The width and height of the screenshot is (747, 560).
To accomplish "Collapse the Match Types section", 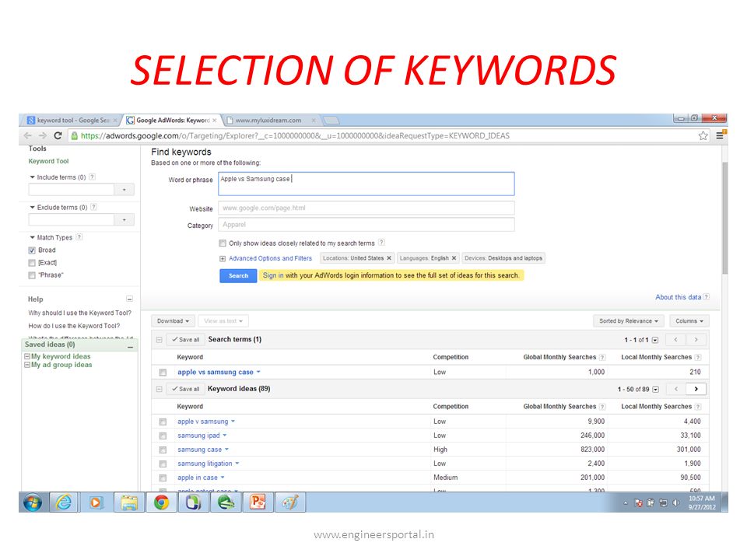I will click(33, 237).
